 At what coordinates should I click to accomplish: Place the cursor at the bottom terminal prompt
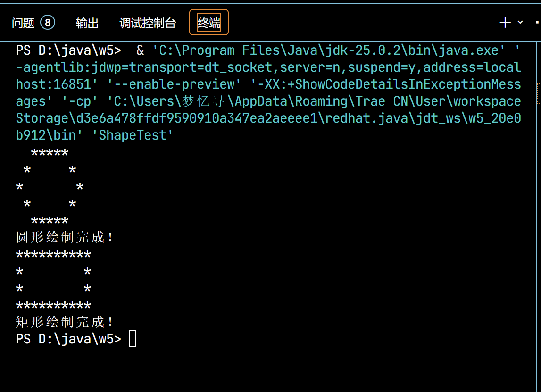(x=133, y=339)
